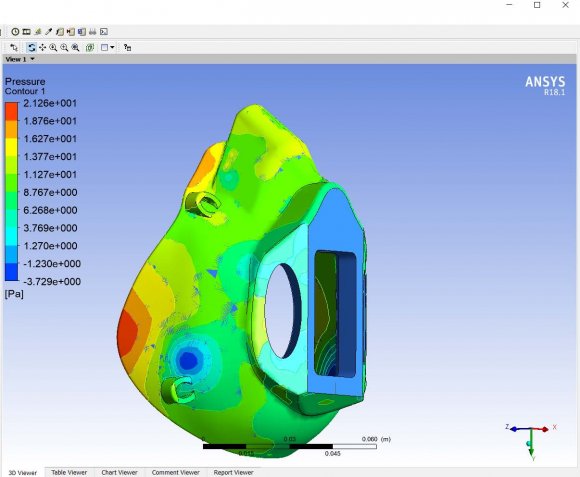Click legend value 2.126e+001

pyautogui.click(x=50, y=103)
